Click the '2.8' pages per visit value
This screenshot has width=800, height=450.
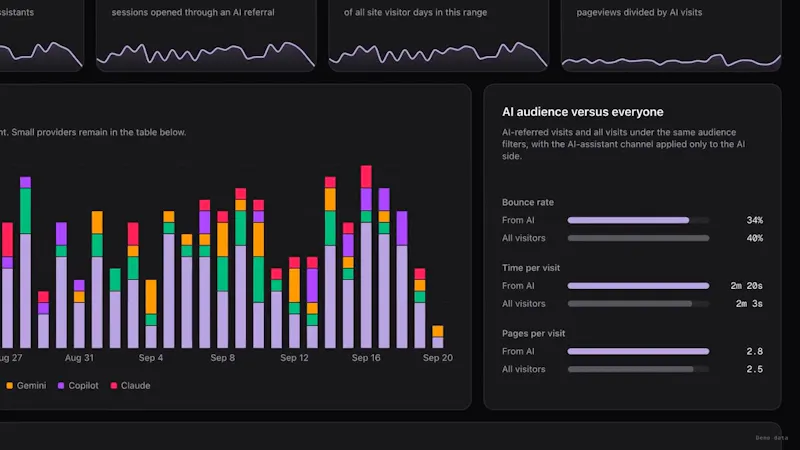[x=755, y=352]
